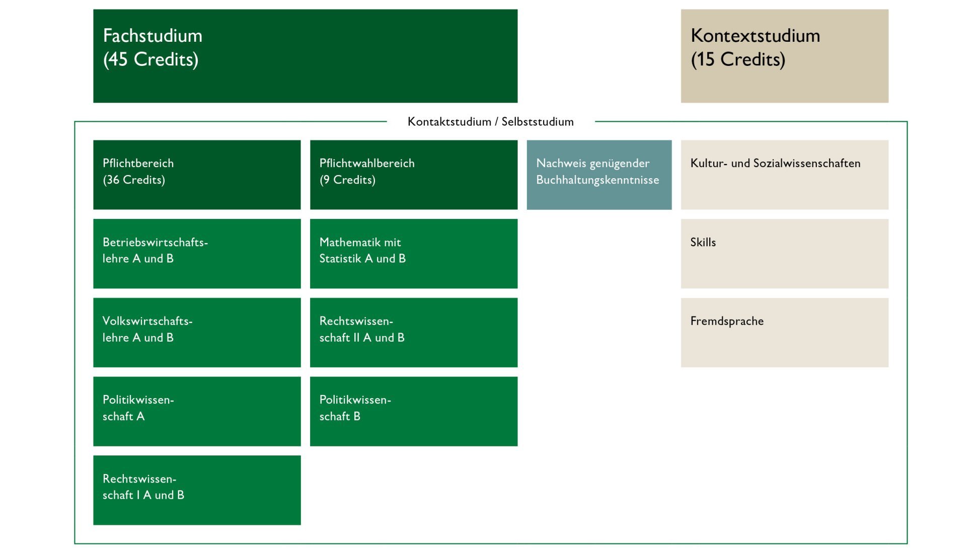980x551 pixels.
Task: Click the "Kontextstudium" title text
Action: 755,36
